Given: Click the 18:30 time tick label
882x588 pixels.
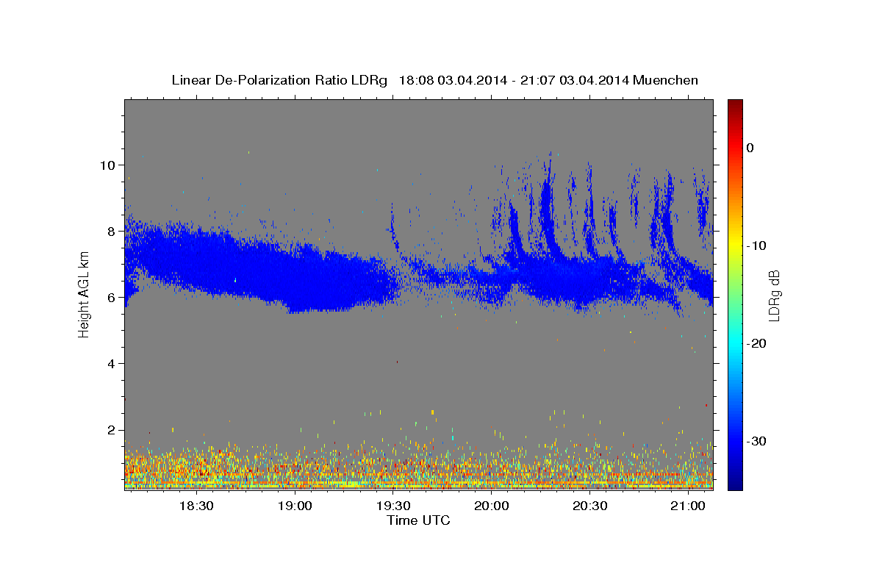Looking at the screenshot, I should click(196, 506).
